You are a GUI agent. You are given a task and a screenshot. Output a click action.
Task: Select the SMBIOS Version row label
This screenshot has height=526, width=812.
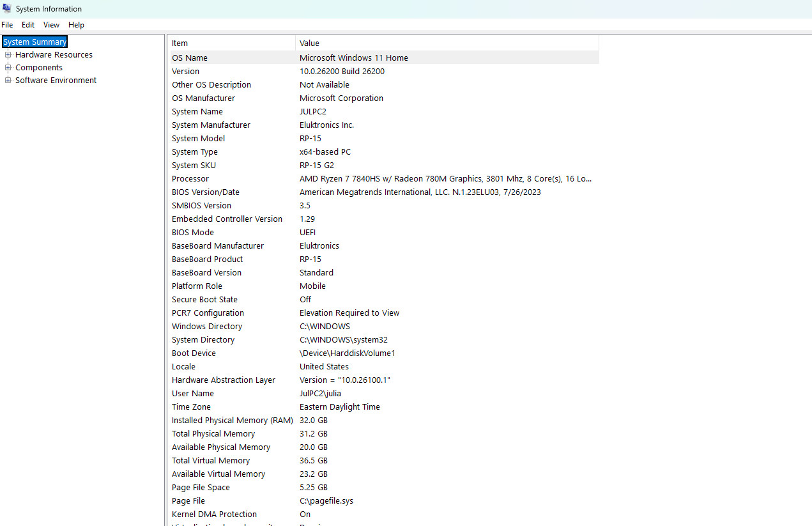[201, 206]
